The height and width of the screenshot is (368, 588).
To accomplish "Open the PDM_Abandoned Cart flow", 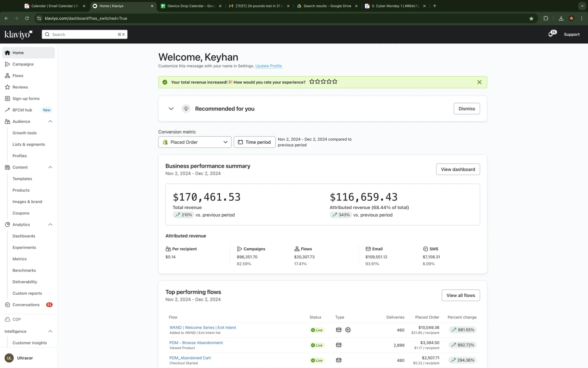I will coord(190,358).
